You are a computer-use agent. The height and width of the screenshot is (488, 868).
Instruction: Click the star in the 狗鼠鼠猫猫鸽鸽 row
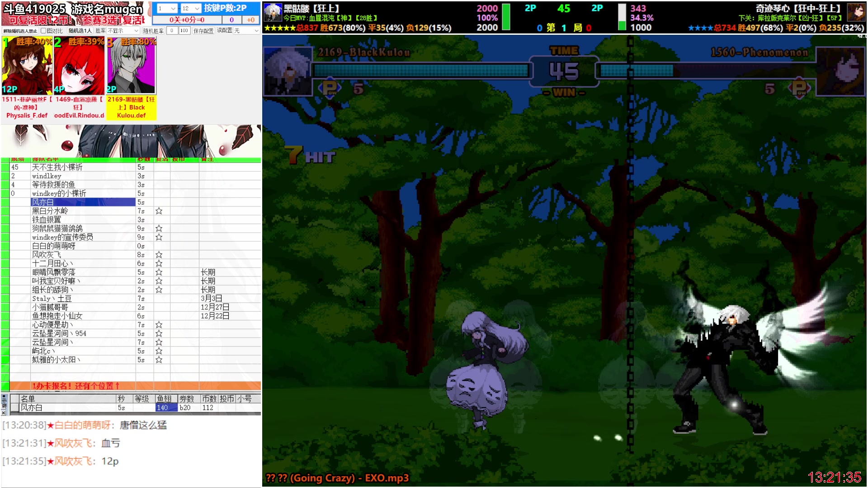tap(159, 229)
